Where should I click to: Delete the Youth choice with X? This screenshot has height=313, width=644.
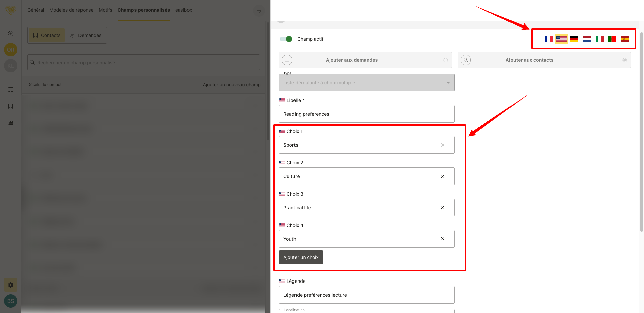tap(442, 239)
